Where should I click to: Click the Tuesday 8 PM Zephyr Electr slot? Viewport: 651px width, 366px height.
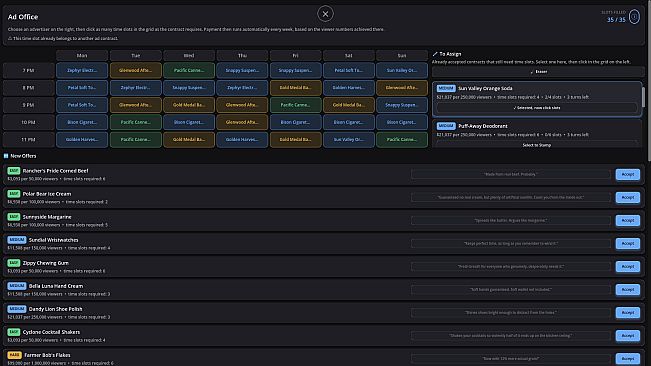coord(135,88)
